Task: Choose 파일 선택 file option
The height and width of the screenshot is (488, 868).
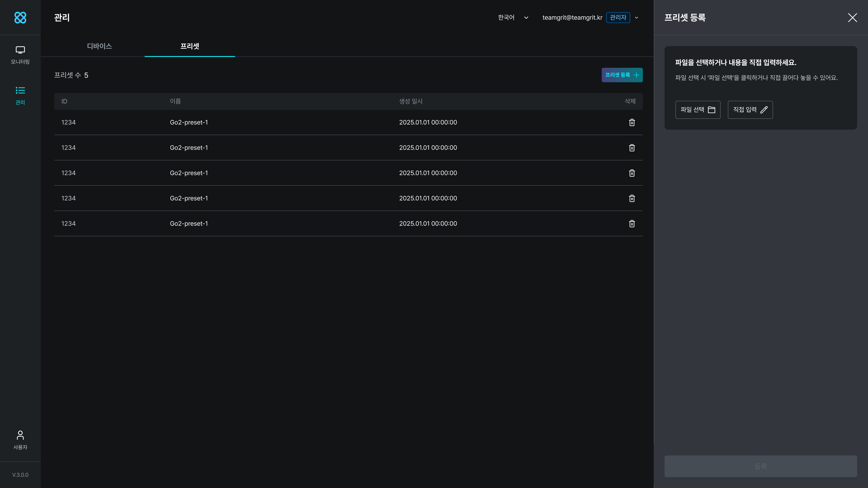Action: [698, 110]
